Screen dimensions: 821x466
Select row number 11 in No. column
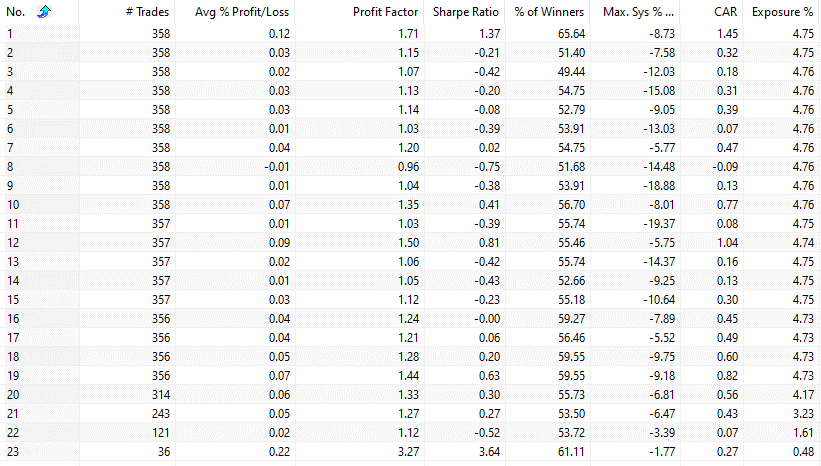point(13,224)
